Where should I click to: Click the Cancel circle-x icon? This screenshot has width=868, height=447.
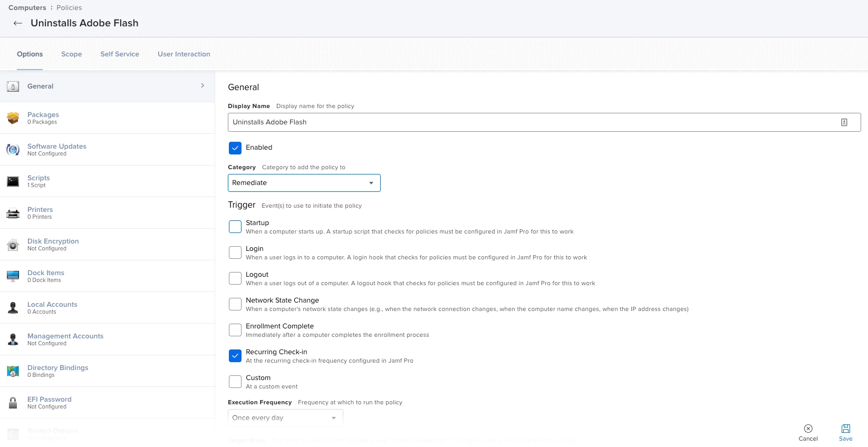808,429
